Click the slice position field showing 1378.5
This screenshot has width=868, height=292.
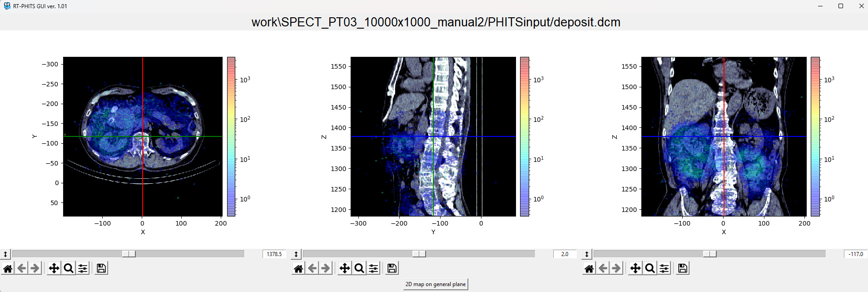(x=274, y=254)
